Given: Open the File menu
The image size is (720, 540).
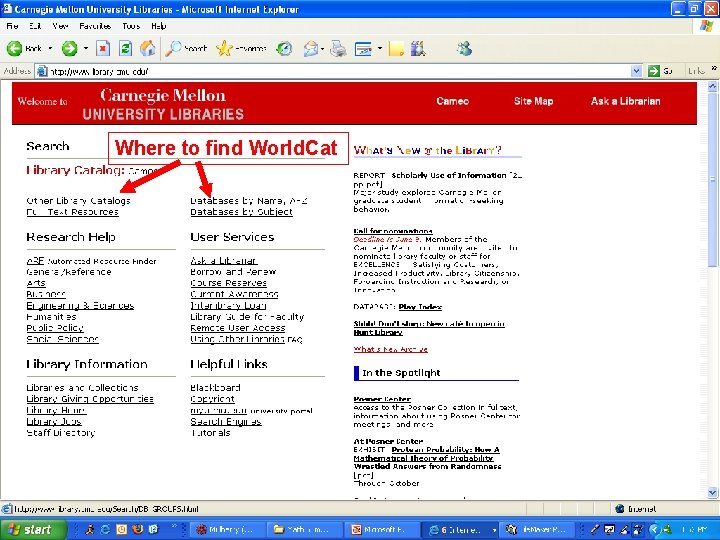Looking at the screenshot, I should click(12, 26).
